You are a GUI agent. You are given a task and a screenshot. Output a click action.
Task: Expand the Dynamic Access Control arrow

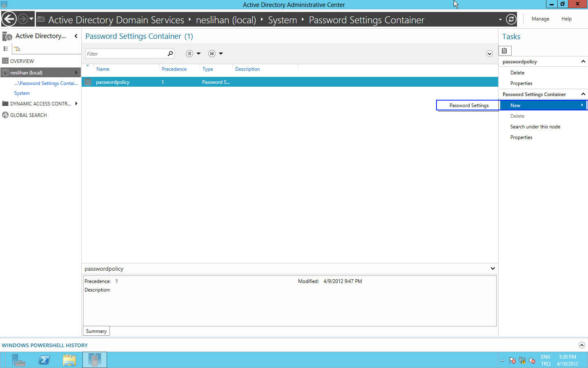click(76, 103)
